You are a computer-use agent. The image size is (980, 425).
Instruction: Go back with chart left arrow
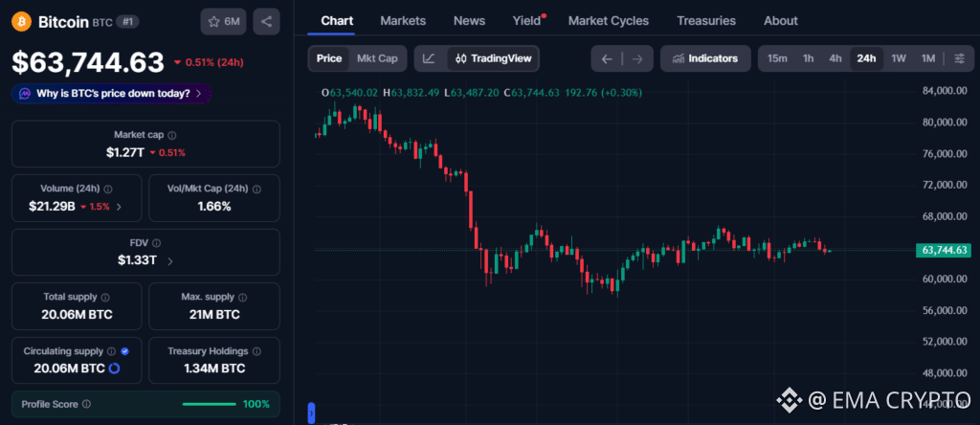click(606, 58)
